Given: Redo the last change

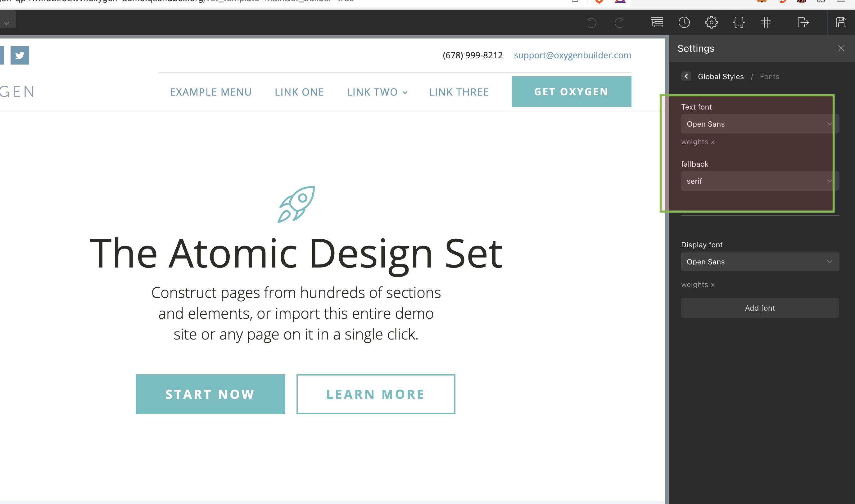Looking at the screenshot, I should click(619, 22).
